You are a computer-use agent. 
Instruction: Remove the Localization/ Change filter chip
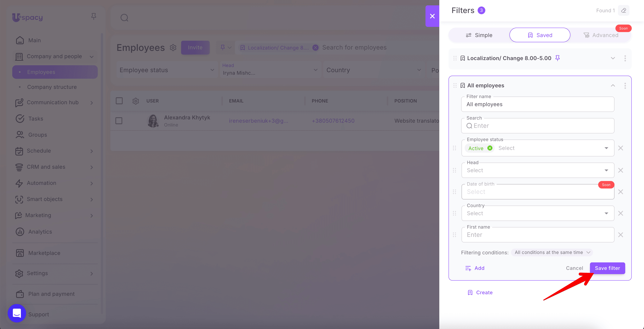pyautogui.click(x=315, y=48)
